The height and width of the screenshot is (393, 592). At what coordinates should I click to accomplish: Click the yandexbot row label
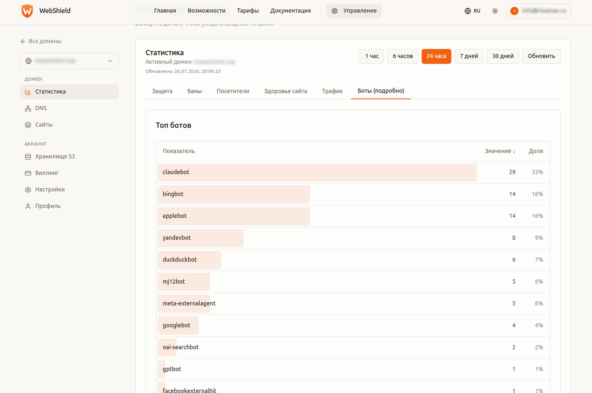(176, 238)
